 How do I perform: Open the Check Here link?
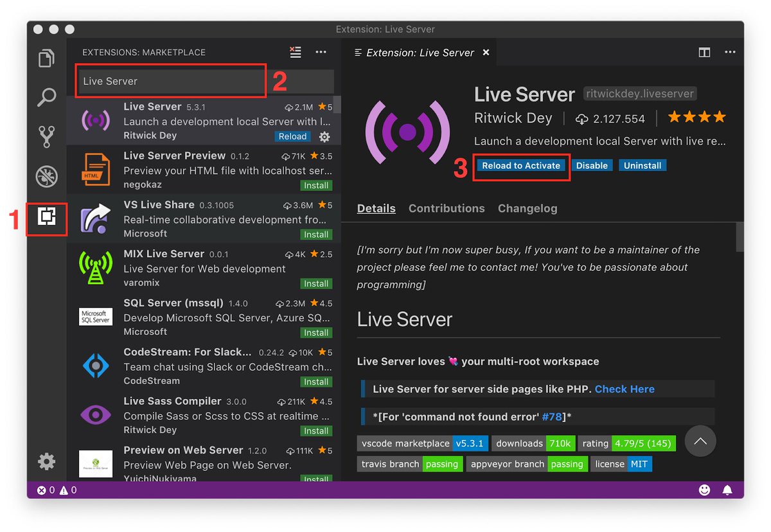625,389
